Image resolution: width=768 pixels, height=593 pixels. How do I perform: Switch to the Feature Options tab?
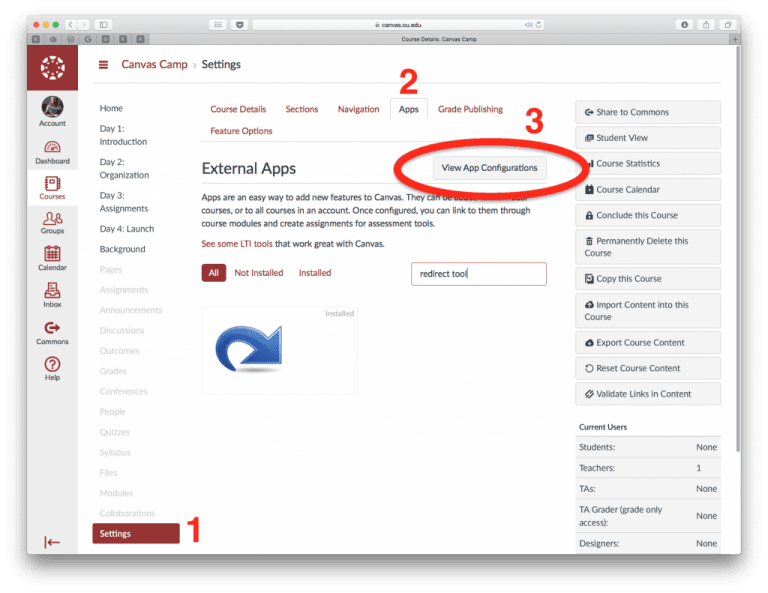(x=241, y=131)
